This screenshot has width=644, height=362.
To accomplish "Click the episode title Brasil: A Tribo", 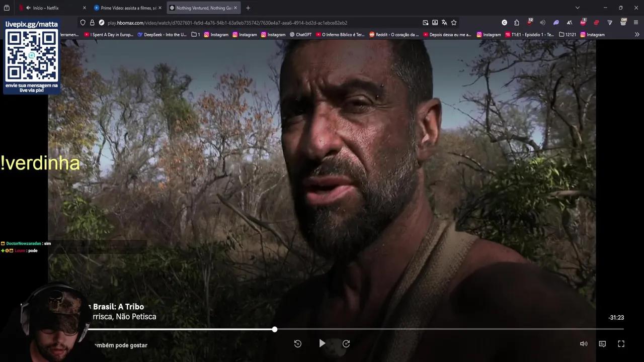I will pyautogui.click(x=118, y=307).
